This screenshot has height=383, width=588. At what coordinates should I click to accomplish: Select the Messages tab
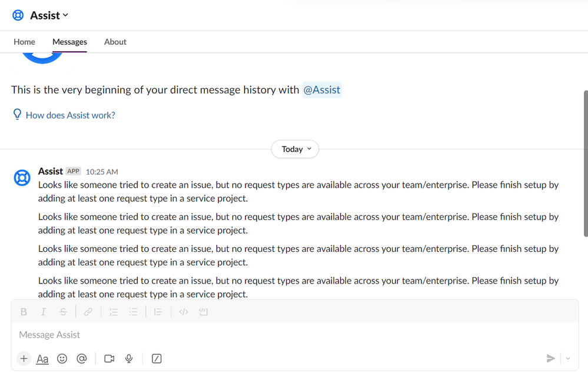pyautogui.click(x=70, y=42)
